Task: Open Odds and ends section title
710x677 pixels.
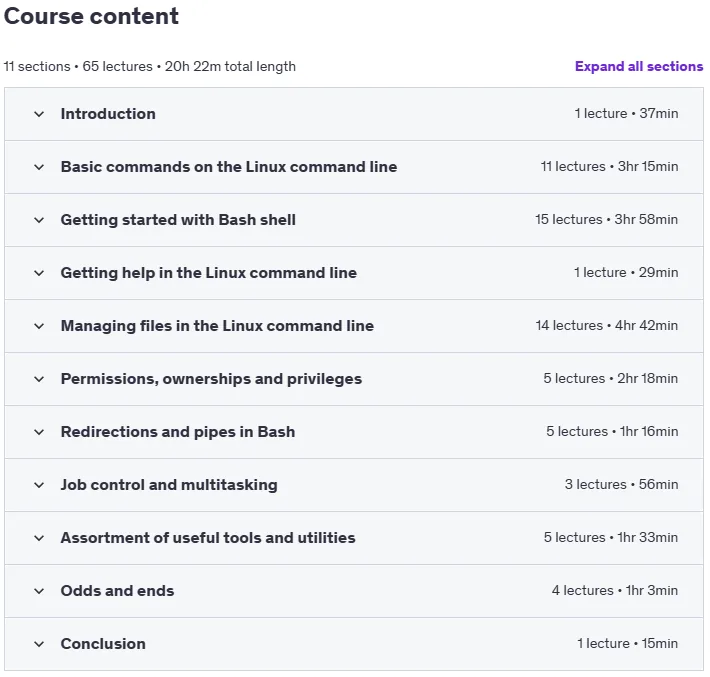Action: coord(117,591)
